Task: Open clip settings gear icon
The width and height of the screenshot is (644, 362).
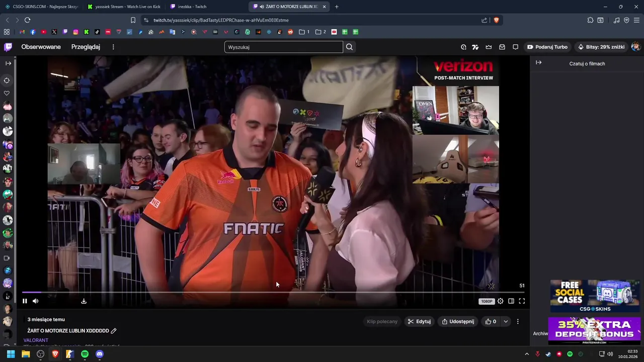Action: [x=500, y=301]
